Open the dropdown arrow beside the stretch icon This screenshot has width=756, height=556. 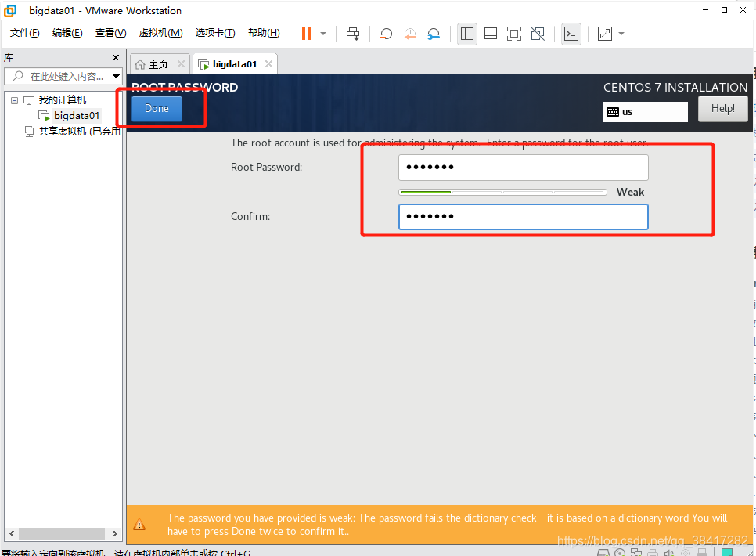[x=621, y=34]
